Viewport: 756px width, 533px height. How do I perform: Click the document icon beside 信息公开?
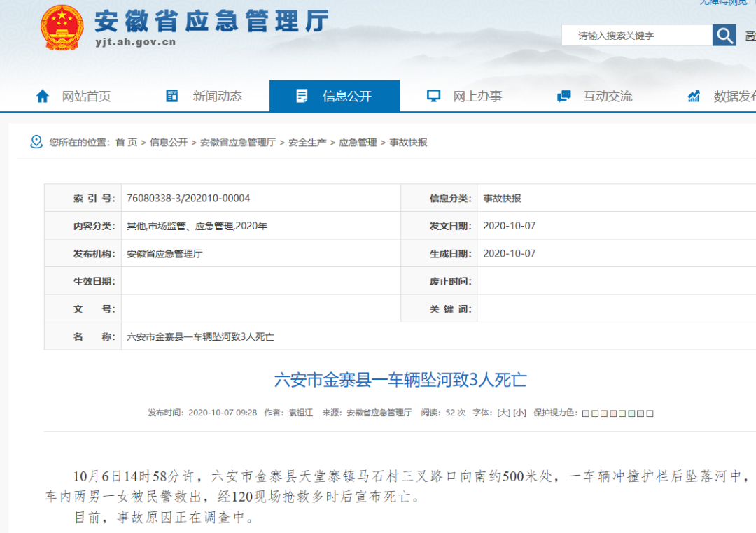click(302, 95)
